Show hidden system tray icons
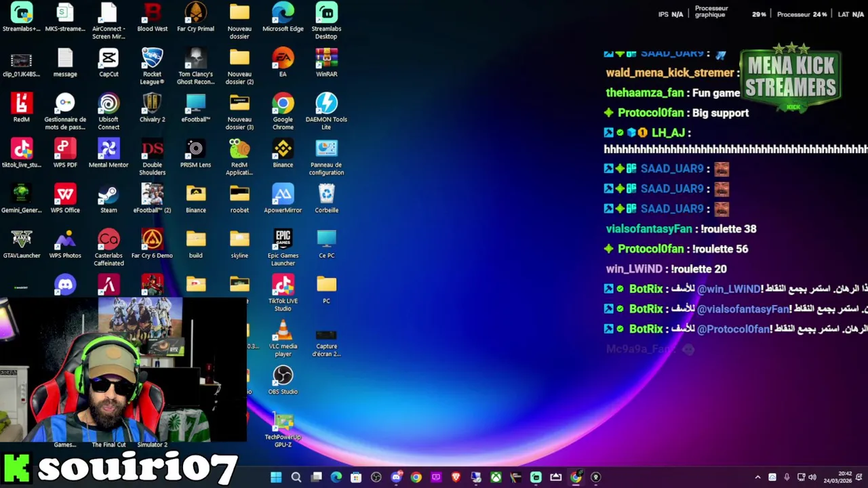This screenshot has height=488, width=868. (757, 477)
